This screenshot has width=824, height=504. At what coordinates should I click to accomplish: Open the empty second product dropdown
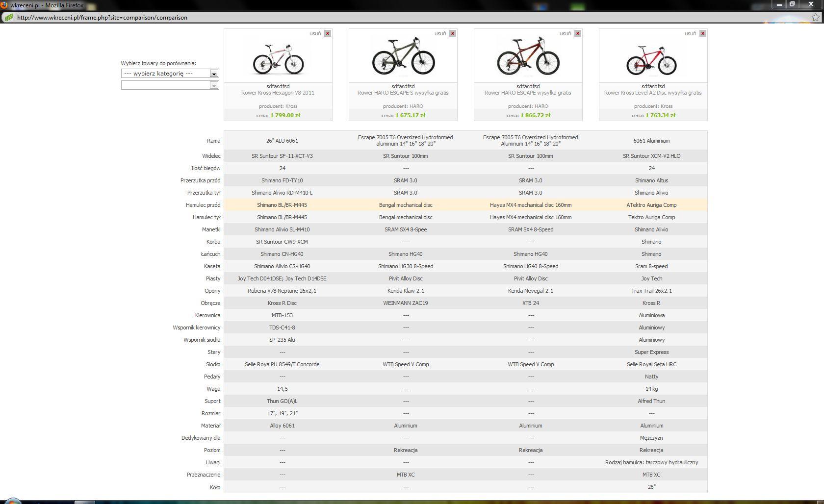170,85
